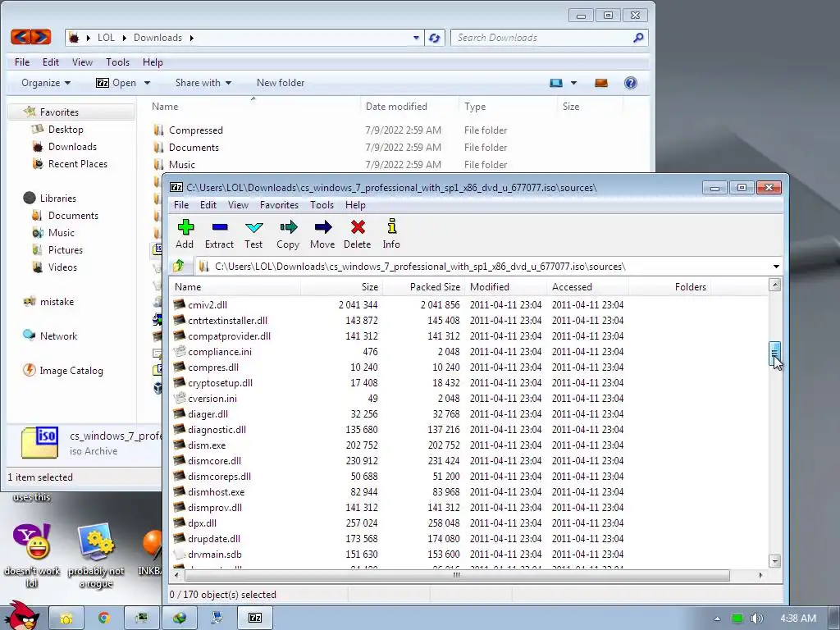
Task: Click the 7-Zip vertical scrollbar thumb
Action: tap(774, 354)
